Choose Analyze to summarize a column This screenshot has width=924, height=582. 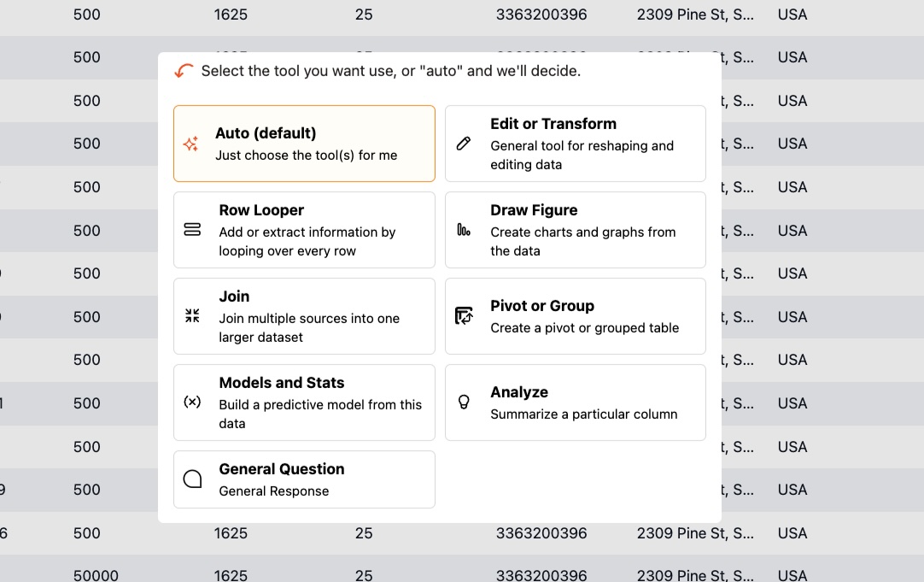575,403
